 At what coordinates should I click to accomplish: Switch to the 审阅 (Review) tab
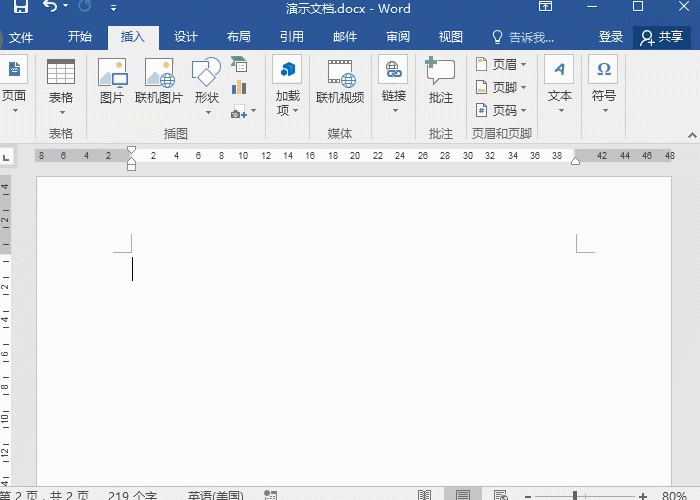coord(398,37)
